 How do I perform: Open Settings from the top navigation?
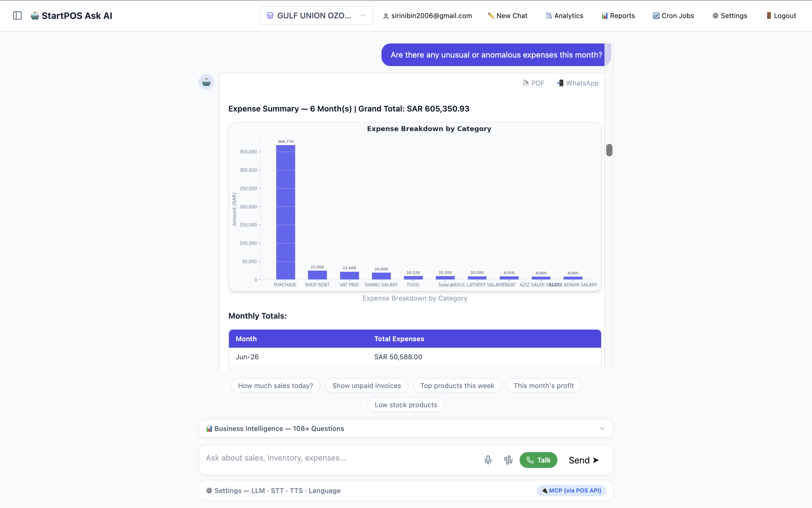point(730,16)
